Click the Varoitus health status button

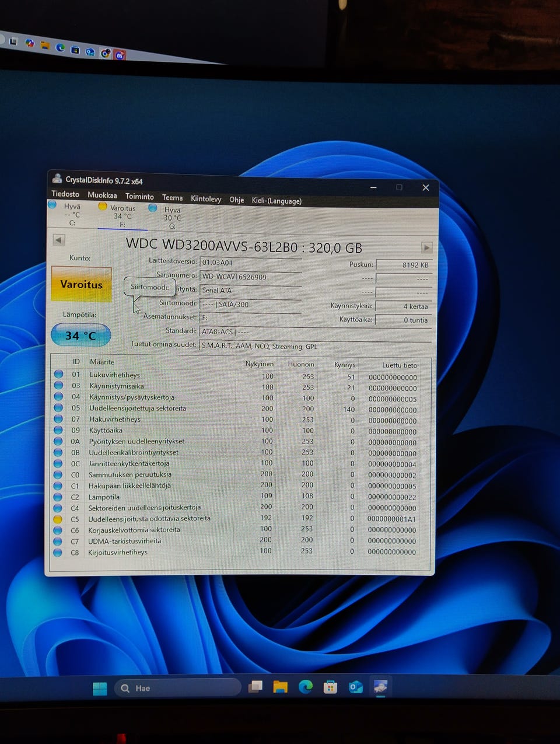click(81, 284)
